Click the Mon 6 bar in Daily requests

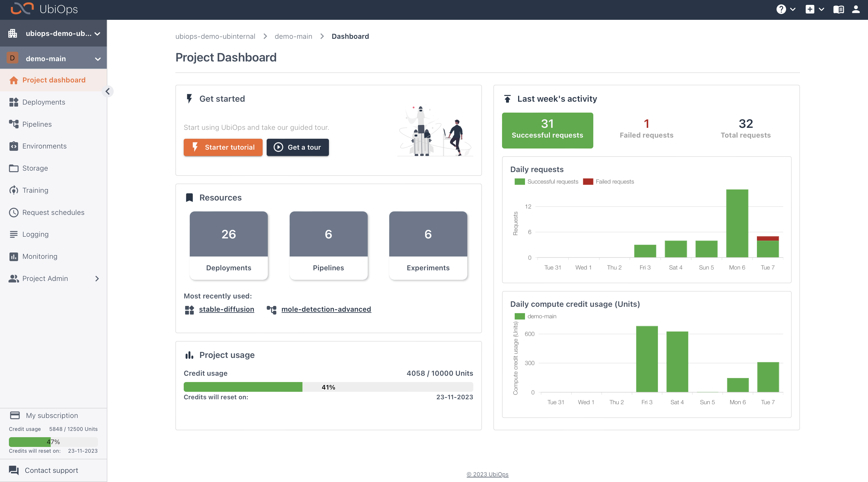pos(737,223)
